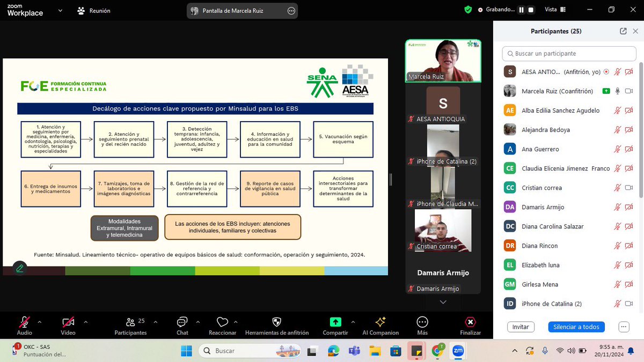The image size is (644, 362).
Task: Select Diana Rincon participant row
Action: 568,246
